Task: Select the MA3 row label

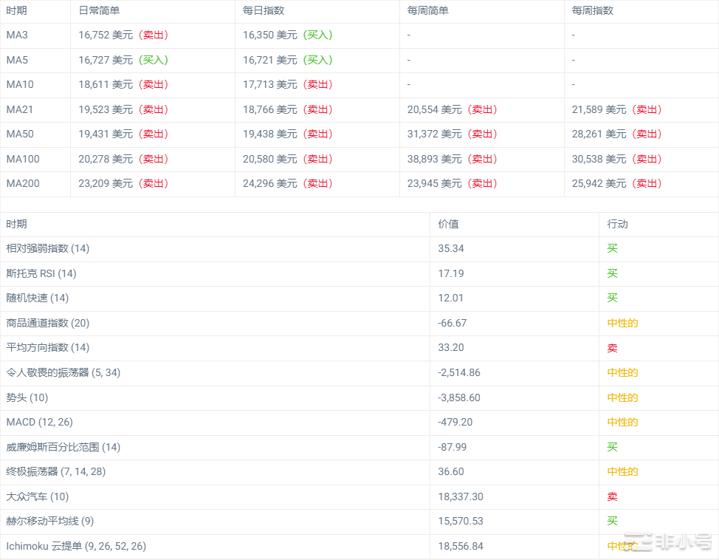Action: [17, 35]
